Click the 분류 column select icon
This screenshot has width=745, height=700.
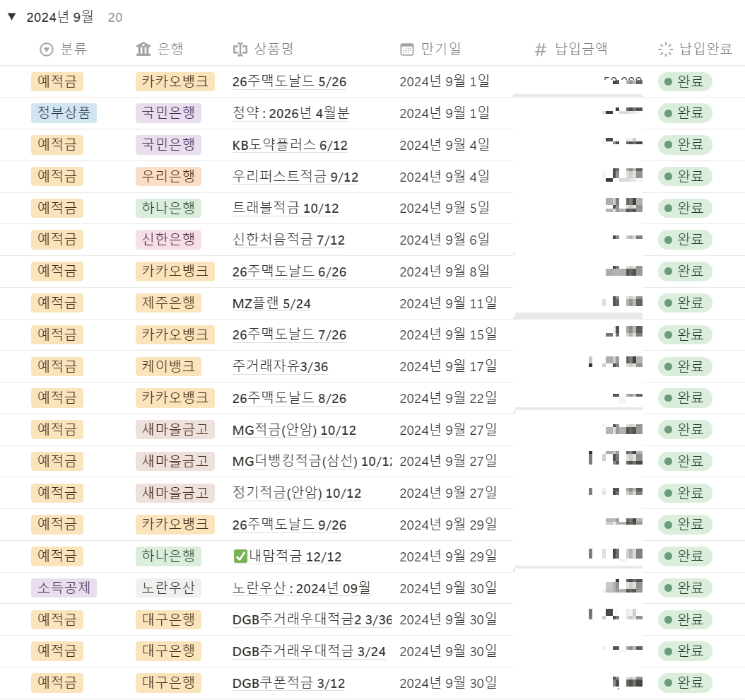click(46, 49)
